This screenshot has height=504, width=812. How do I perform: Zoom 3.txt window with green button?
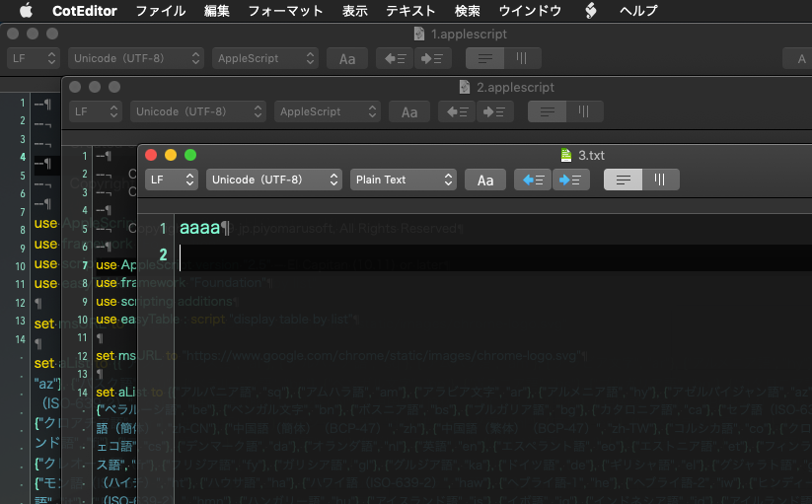point(190,155)
